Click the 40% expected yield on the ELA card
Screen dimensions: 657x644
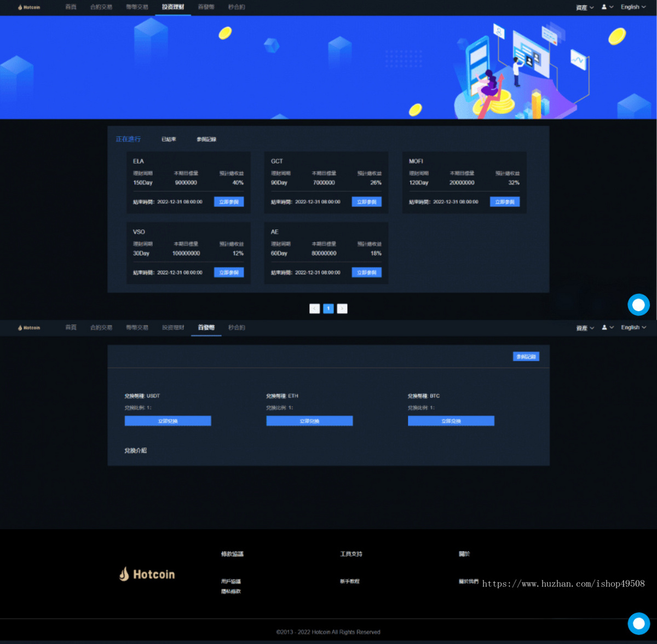(238, 183)
